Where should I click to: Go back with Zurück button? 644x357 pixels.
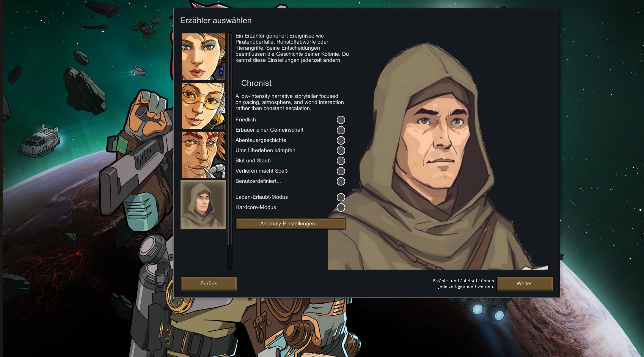pyautogui.click(x=209, y=283)
